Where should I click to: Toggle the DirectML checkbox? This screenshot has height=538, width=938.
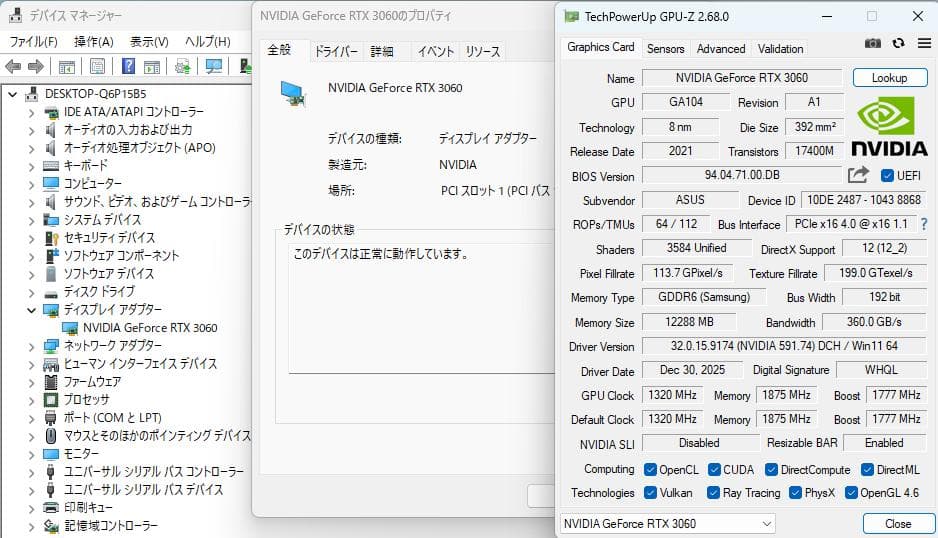point(867,470)
